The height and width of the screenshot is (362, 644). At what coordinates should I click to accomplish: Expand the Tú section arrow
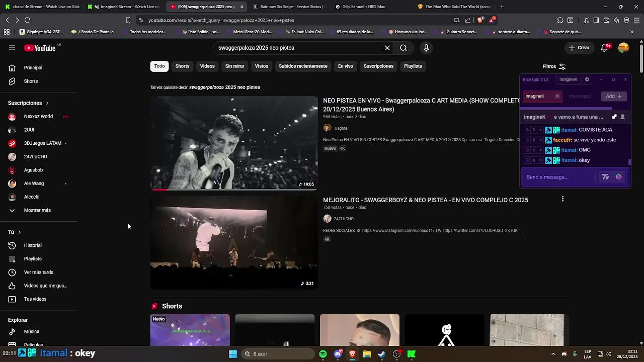click(19, 232)
